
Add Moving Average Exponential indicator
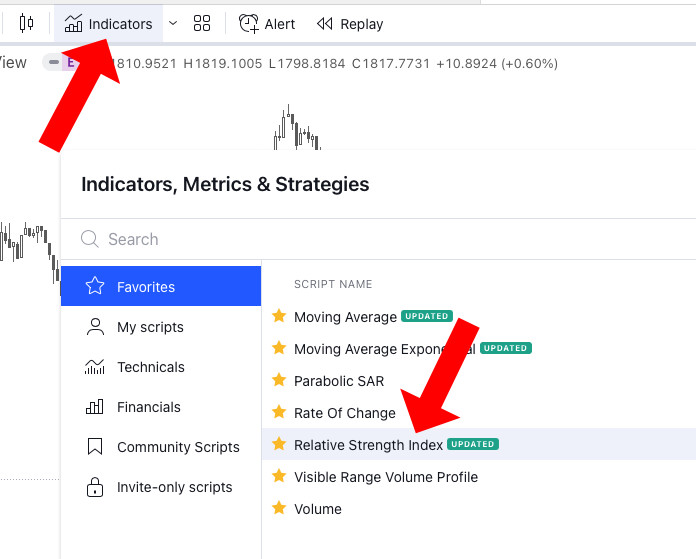(x=384, y=349)
